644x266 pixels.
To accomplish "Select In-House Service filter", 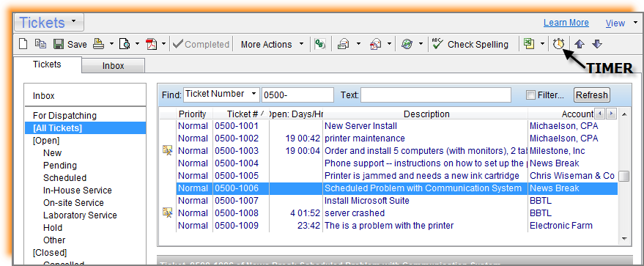I will [78, 190].
